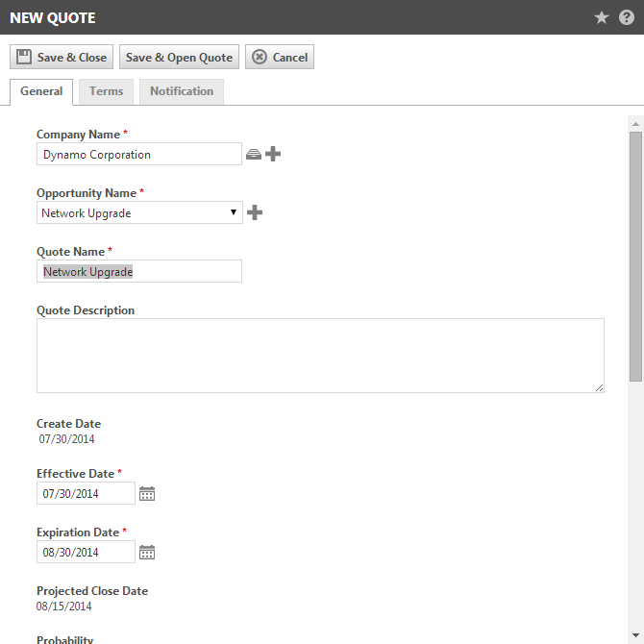Click the Effective Date input field
The width and height of the screenshot is (644, 644).
[x=86, y=493]
